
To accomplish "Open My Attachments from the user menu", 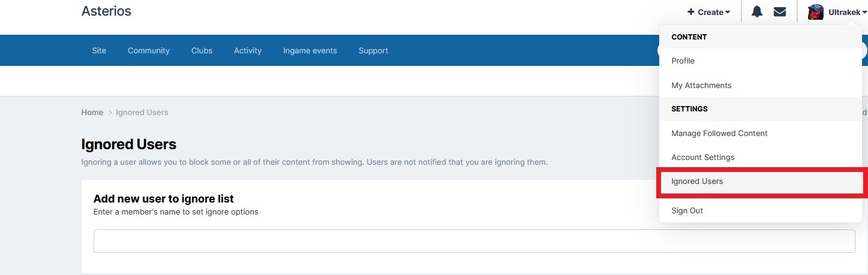I will coord(701,86).
